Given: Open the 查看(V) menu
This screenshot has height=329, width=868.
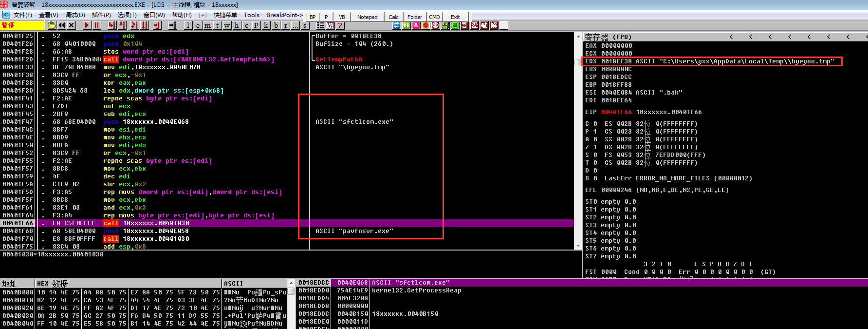Looking at the screenshot, I should click(x=48, y=15).
